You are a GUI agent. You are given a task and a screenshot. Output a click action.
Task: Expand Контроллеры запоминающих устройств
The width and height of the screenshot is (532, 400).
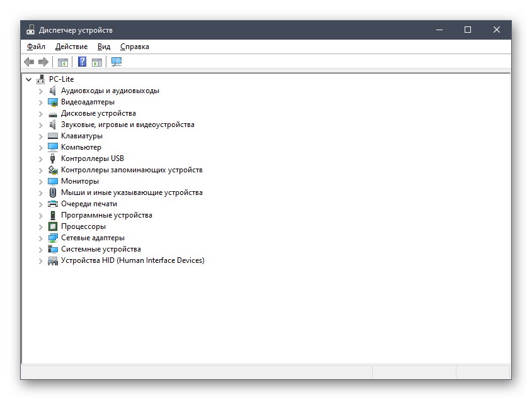pyautogui.click(x=41, y=170)
